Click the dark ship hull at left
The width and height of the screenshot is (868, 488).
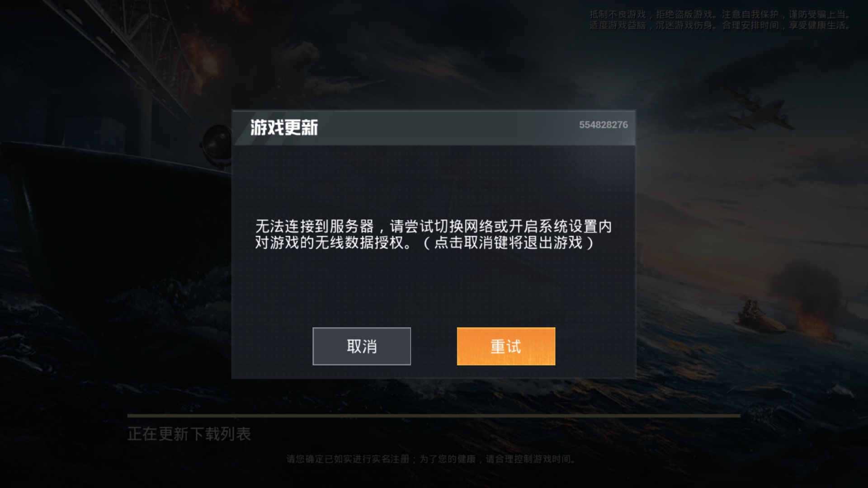coord(113,217)
